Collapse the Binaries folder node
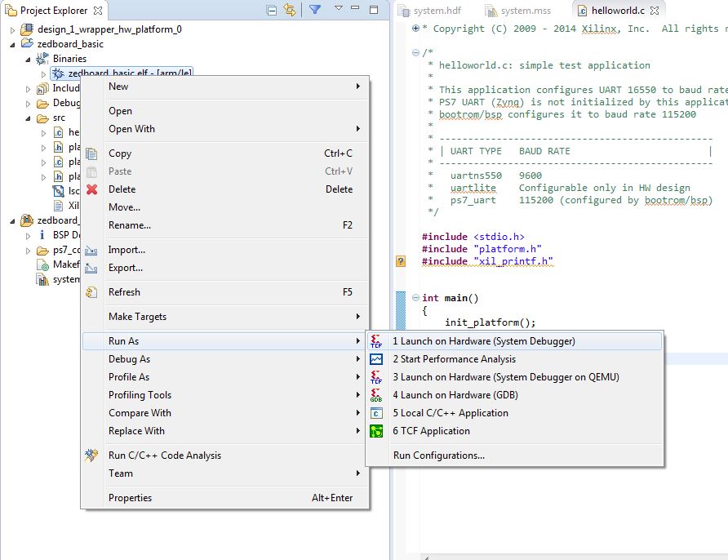Screen dimensions: 728x560 (x=28, y=60)
